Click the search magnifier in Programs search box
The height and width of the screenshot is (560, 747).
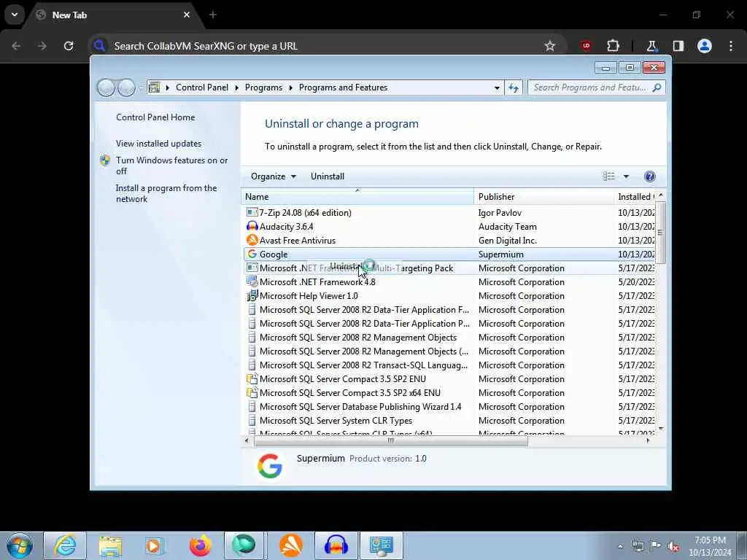[x=657, y=87]
